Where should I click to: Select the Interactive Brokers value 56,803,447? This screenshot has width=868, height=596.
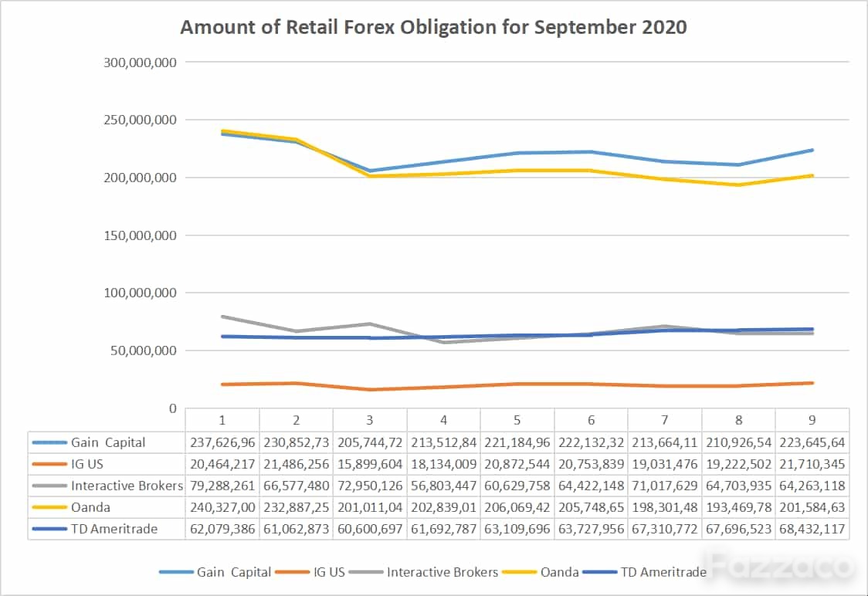[x=443, y=486]
